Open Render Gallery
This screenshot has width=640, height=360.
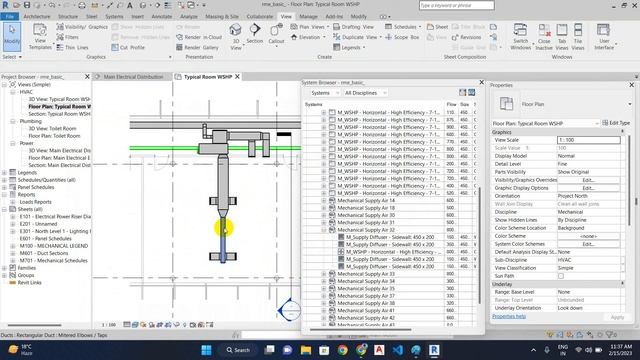(198, 47)
